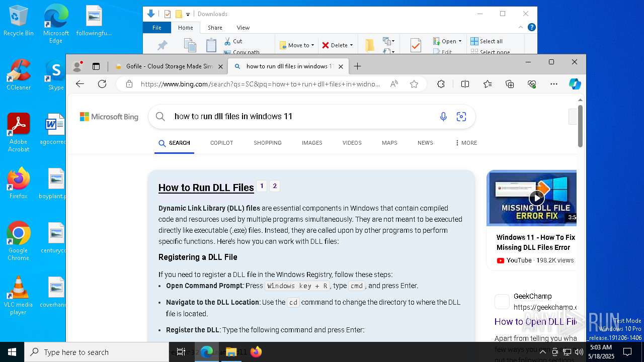The height and width of the screenshot is (362, 644).
Task: Click citation reference 1
Action: 262,186
